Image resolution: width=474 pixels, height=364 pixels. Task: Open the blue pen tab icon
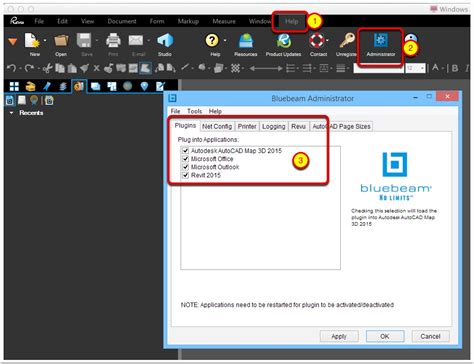[47, 86]
